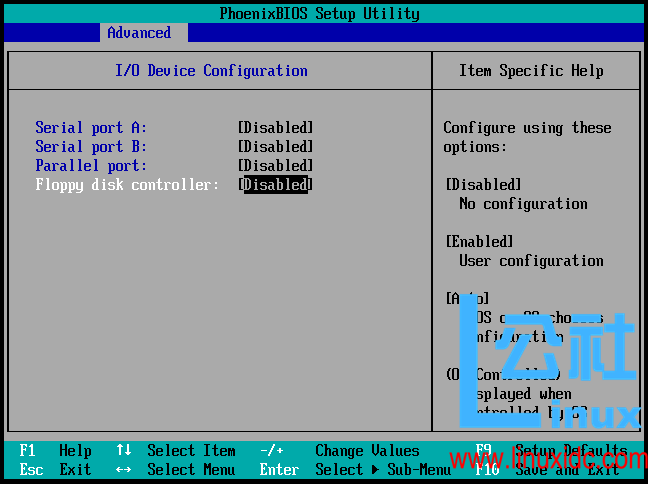This screenshot has width=648, height=484.
Task: Click the User configuration help text
Action: coord(531,261)
